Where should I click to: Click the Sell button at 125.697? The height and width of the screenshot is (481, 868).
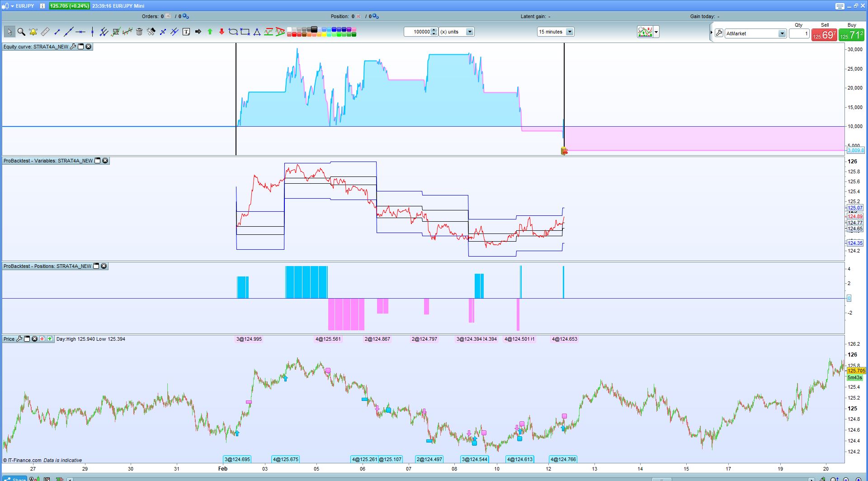pyautogui.click(x=824, y=35)
